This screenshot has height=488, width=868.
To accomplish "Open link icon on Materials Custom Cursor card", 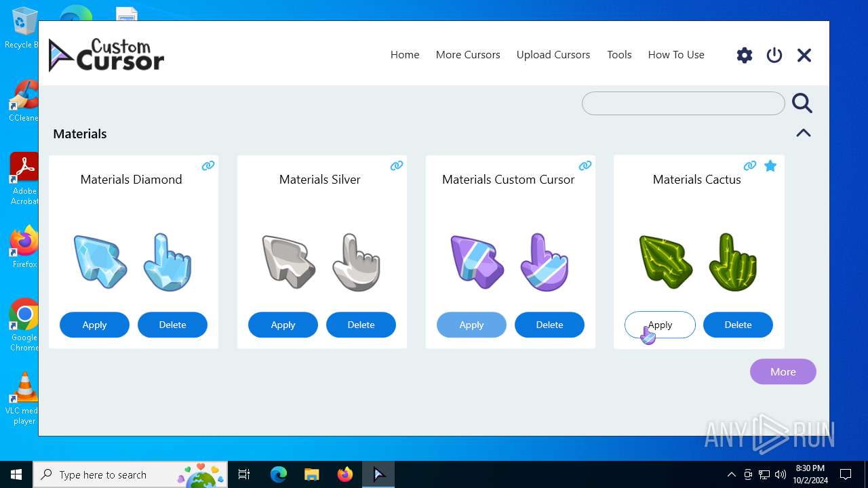I will pos(585,166).
